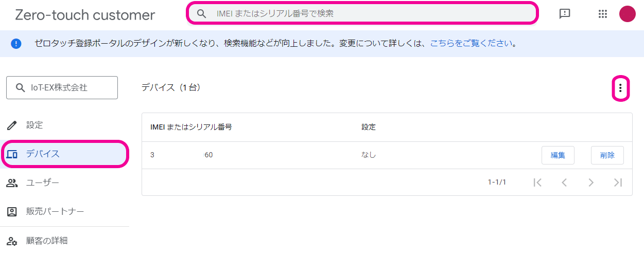The image size is (644, 274).
Task: Open the three-dot devices options menu
Action: (620, 88)
